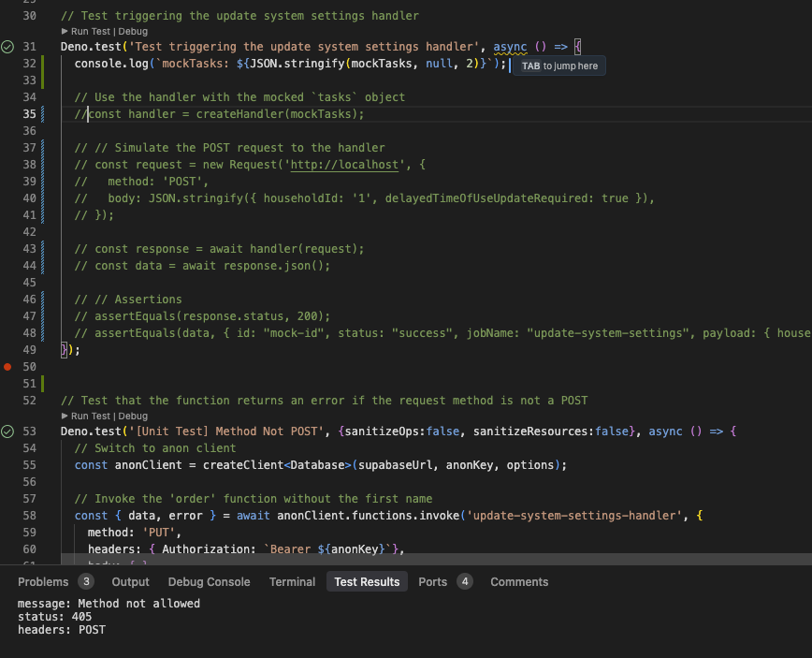Switch to the Output tab
Viewport: 812px width, 658px height.
point(131,582)
